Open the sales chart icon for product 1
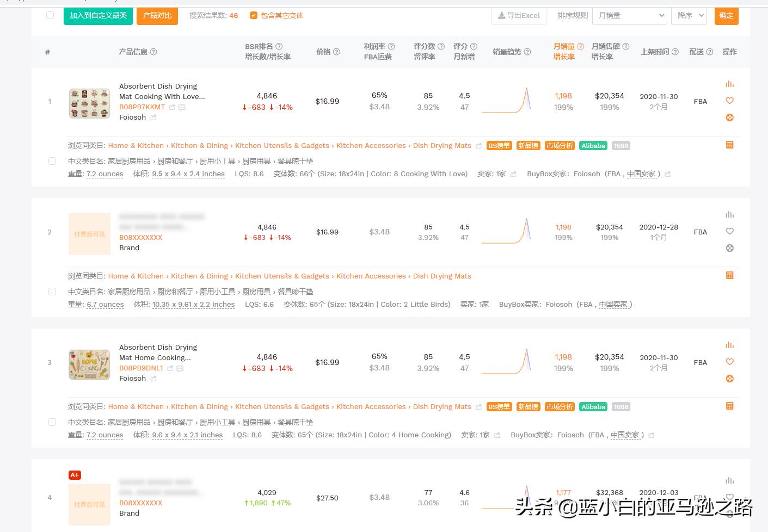This screenshot has height=532, width=768. coord(729,84)
